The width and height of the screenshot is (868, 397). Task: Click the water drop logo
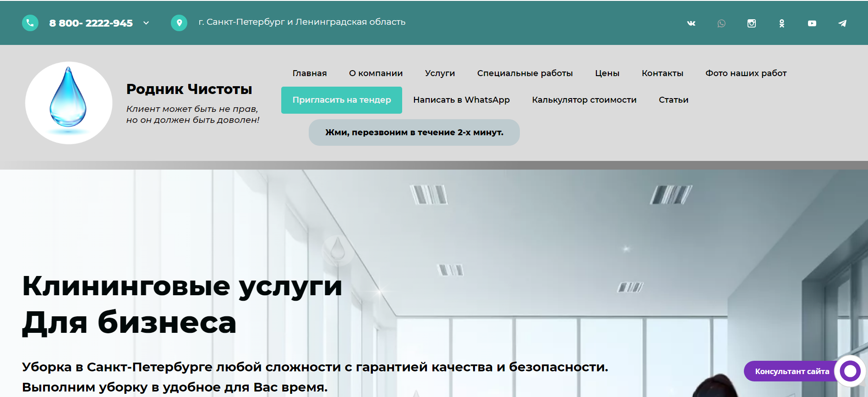point(69,103)
